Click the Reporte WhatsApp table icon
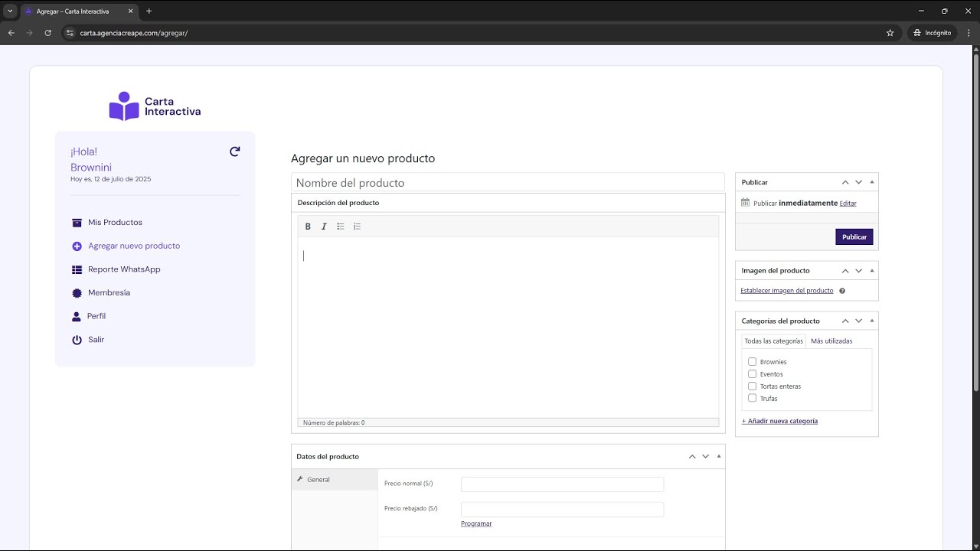Image resolution: width=980 pixels, height=551 pixels. (x=77, y=269)
